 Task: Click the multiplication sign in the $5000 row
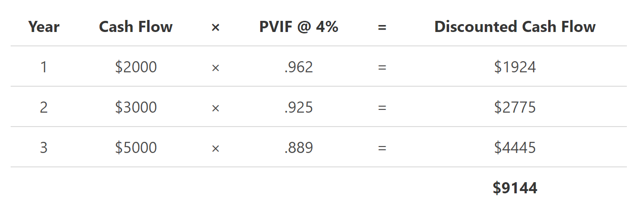click(215, 148)
